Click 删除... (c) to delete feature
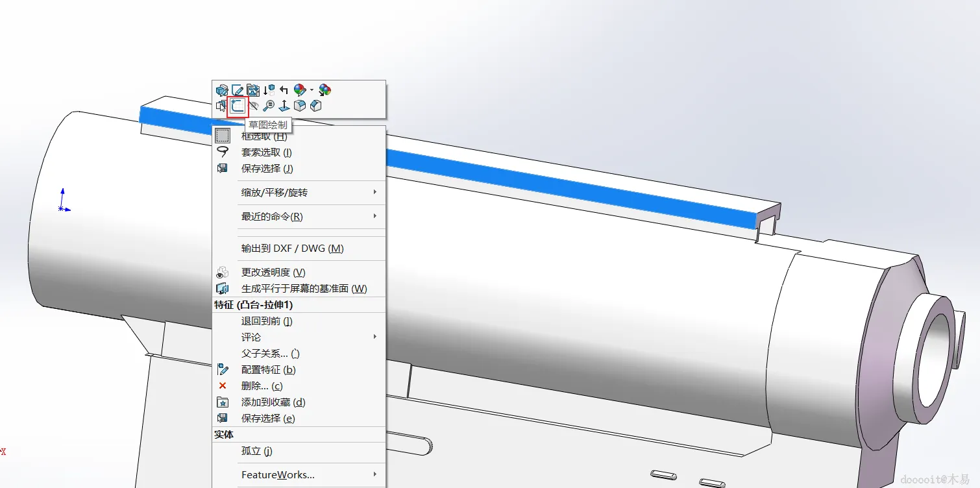The image size is (980, 488). coord(299,386)
